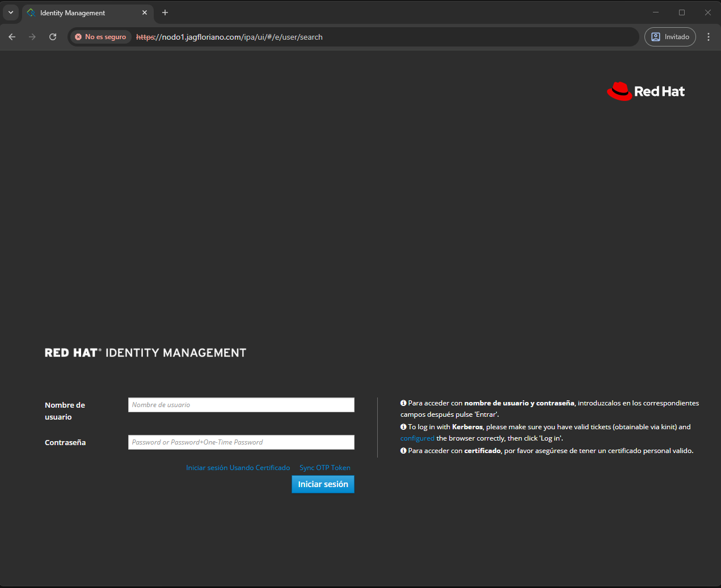Click the browser back arrow
This screenshot has width=721, height=588.
tap(12, 37)
